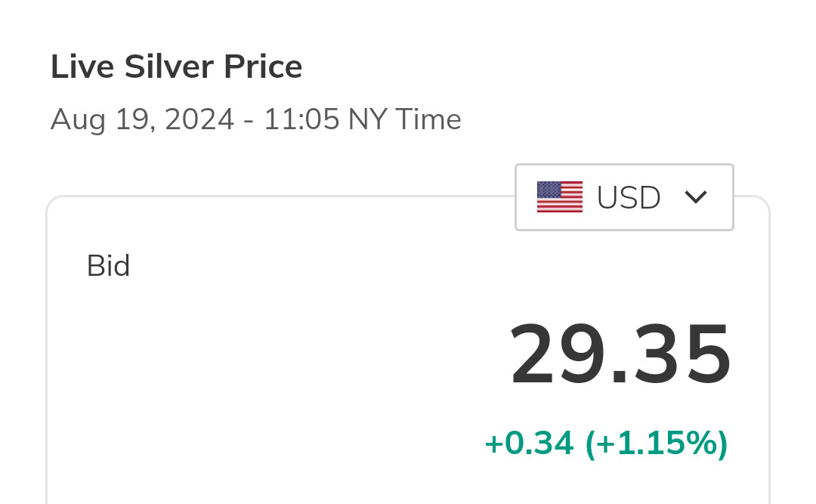Image resolution: width=816 pixels, height=504 pixels.
Task: Click empty area left of bid price
Action: tap(264, 363)
